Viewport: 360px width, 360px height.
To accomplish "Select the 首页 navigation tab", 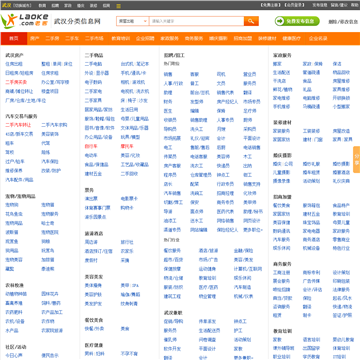I will point(14,38).
